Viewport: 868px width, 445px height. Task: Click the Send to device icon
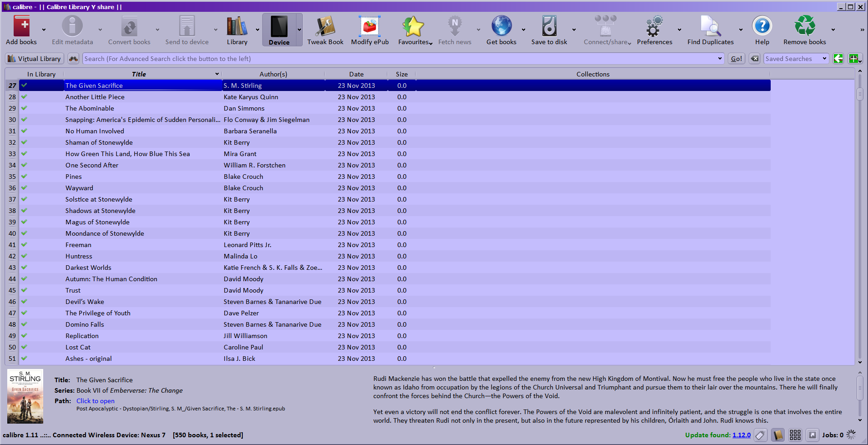coord(187,26)
